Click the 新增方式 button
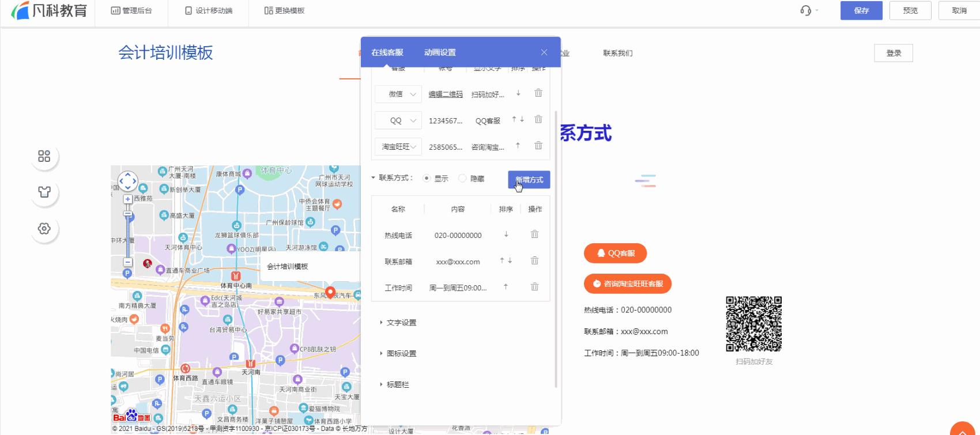The width and height of the screenshot is (980, 435). click(x=529, y=180)
